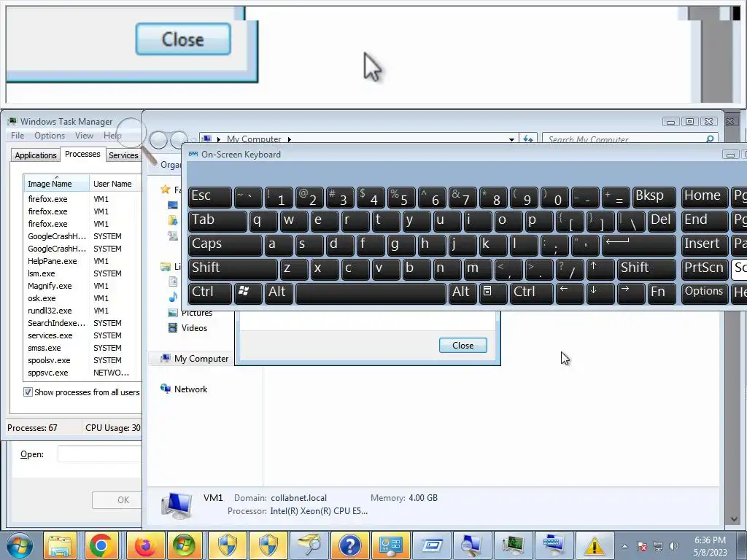The image size is (747, 560).
Task: Toggle Show processes from all users checkbox
Action: coord(28,392)
